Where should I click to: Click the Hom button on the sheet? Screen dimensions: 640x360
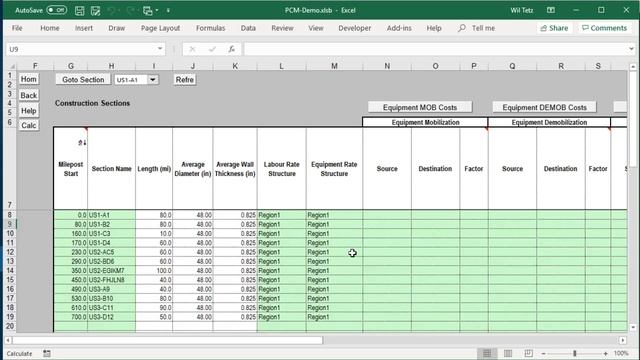(x=29, y=79)
